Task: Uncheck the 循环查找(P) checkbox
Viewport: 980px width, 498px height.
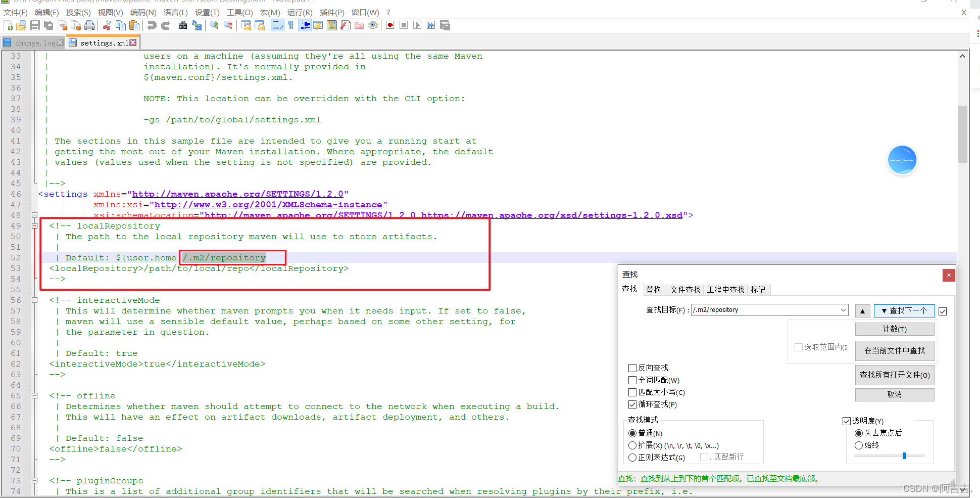Action: click(x=632, y=404)
